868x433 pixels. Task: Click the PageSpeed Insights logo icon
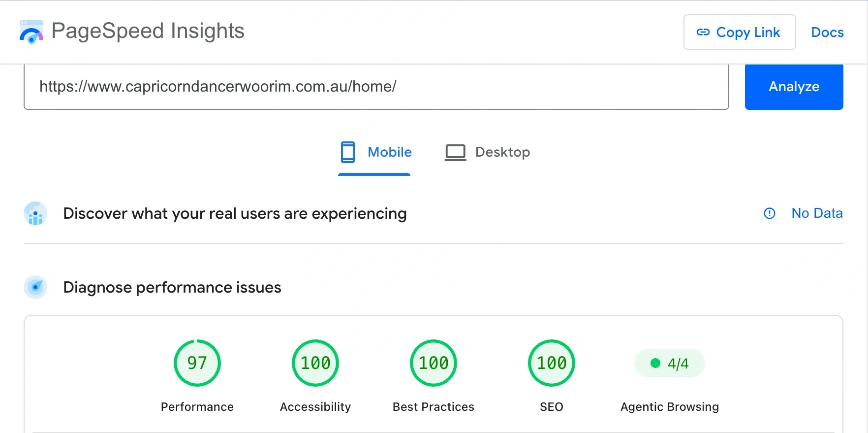[31, 32]
